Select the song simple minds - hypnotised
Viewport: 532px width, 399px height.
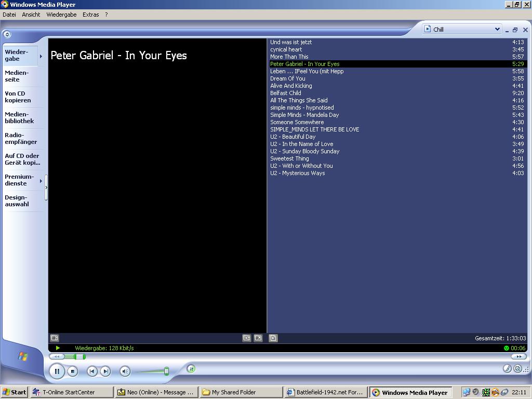(397, 108)
